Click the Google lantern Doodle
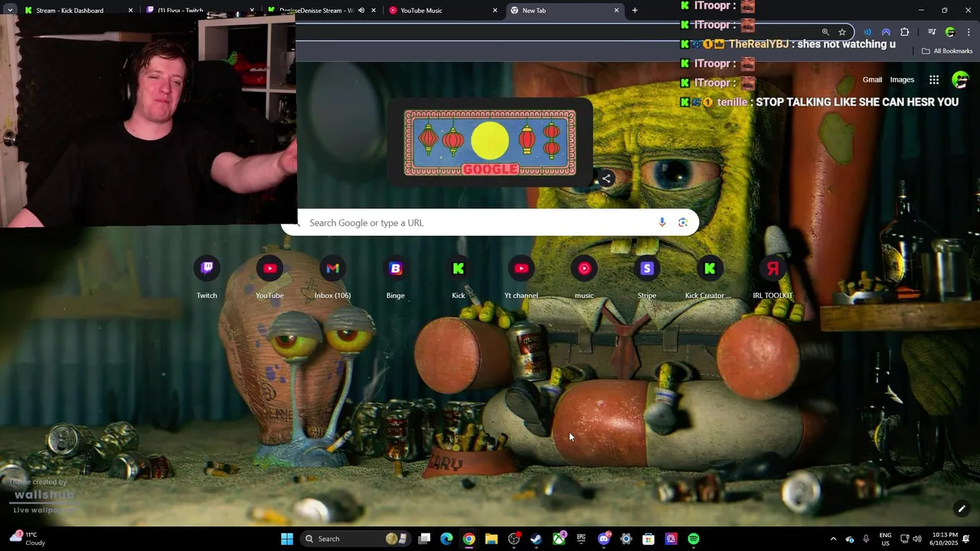980x551 pixels. pos(490,143)
